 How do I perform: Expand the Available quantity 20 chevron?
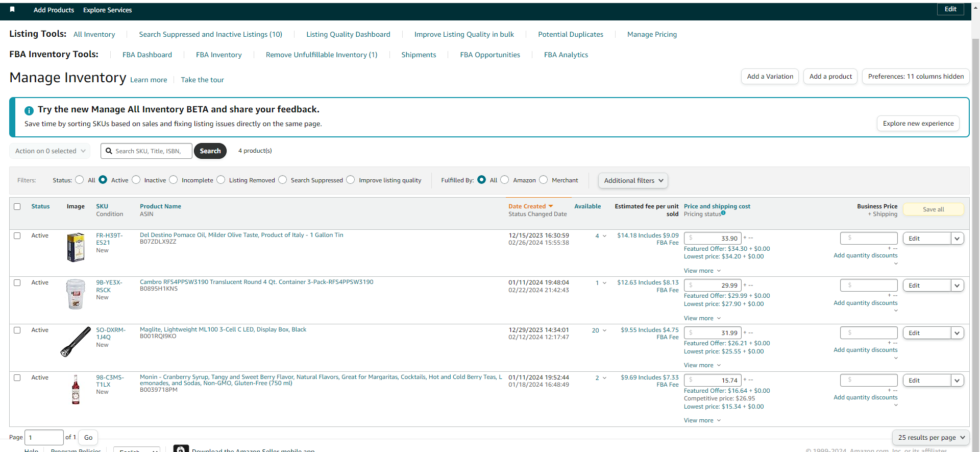605,330
